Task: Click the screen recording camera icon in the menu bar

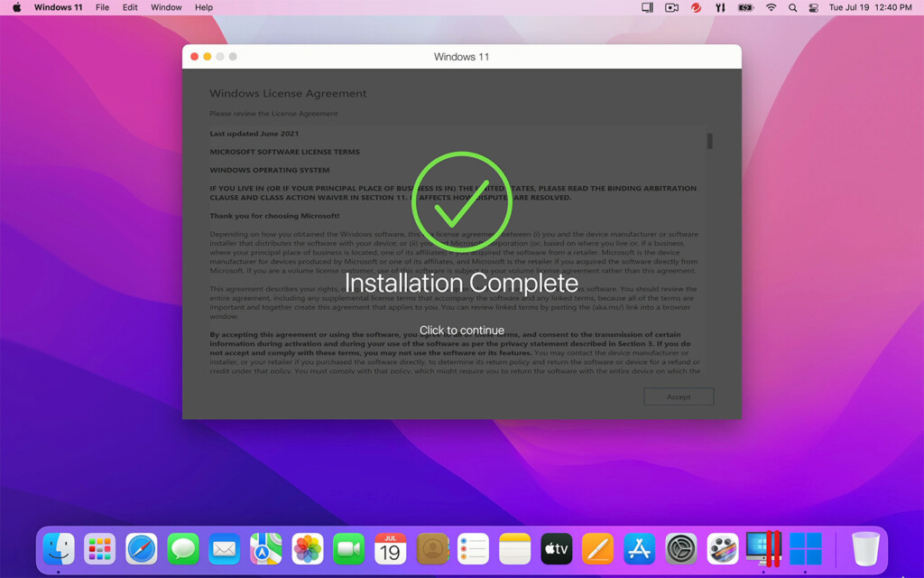Action: pyautogui.click(x=671, y=7)
